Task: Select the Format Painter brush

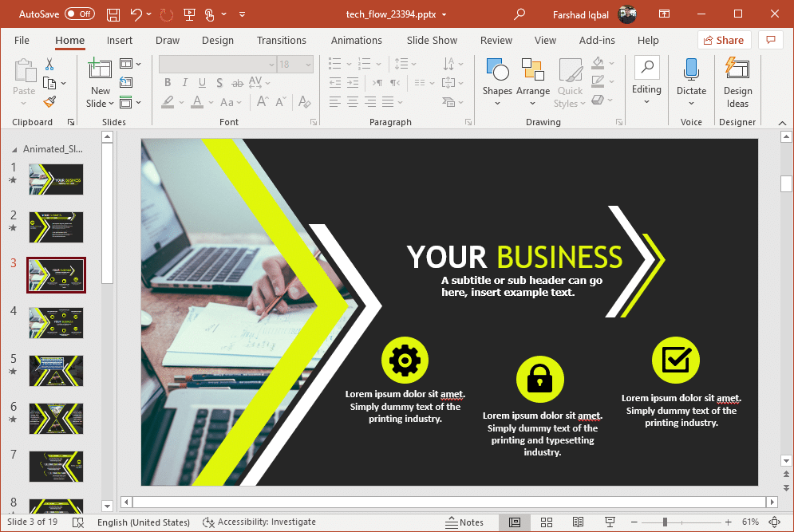Action: 49,102
